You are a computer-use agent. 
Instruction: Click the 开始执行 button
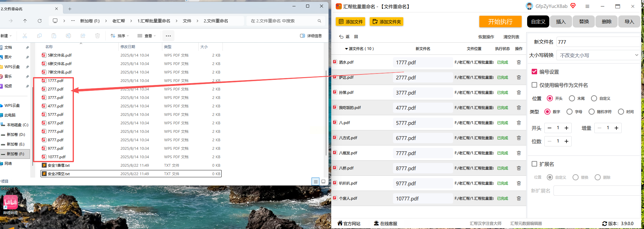[x=500, y=21]
